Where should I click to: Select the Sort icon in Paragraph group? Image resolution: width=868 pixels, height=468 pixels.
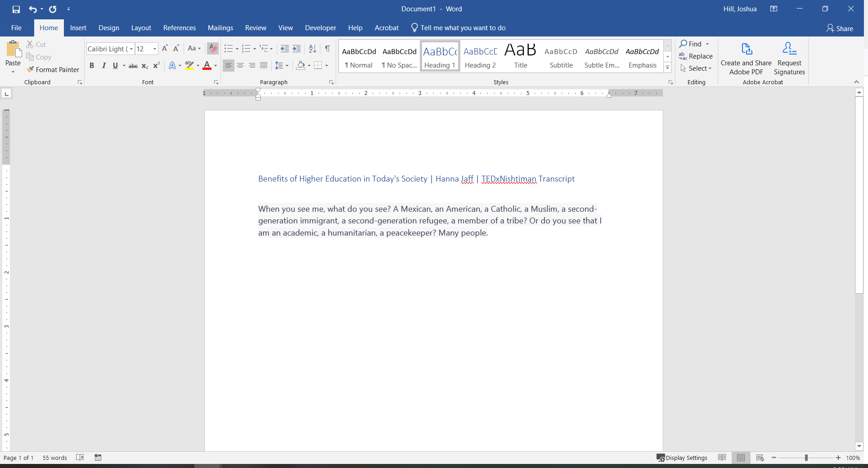pyautogui.click(x=312, y=49)
